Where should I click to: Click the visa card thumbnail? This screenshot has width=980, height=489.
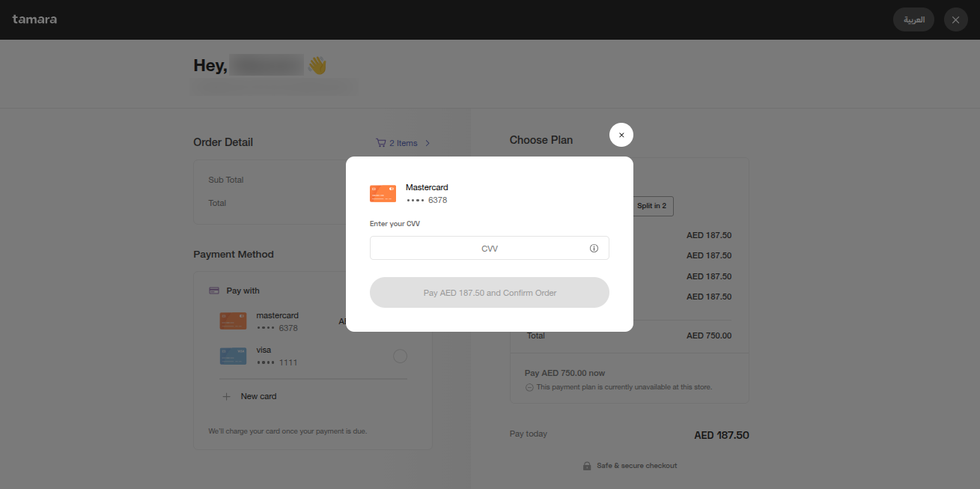click(233, 356)
